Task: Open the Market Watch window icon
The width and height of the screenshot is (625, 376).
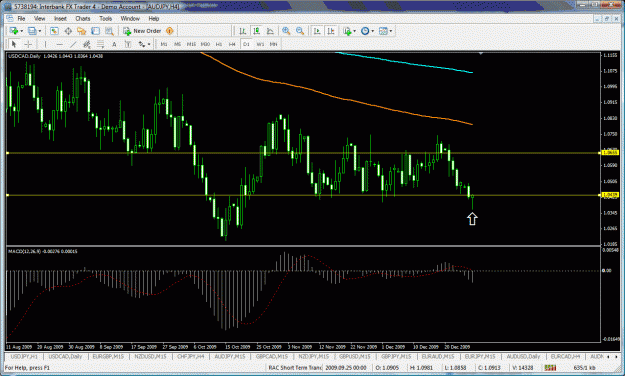Action: [54, 31]
